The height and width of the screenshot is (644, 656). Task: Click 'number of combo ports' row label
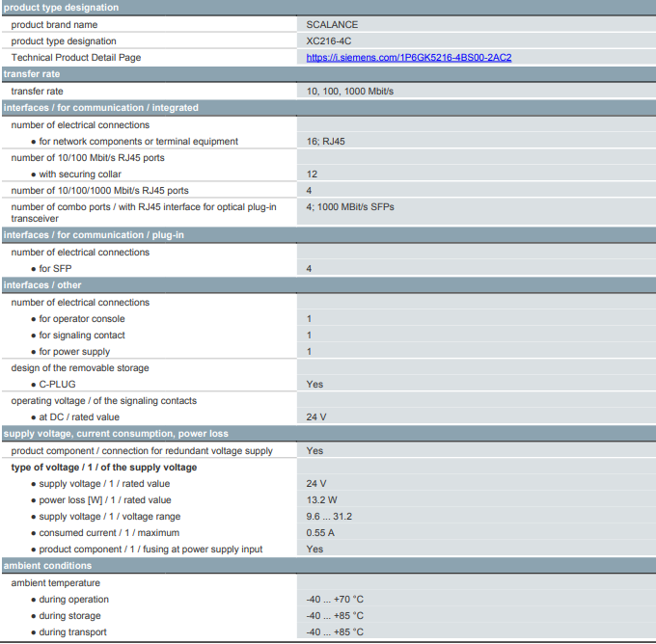tap(144, 212)
